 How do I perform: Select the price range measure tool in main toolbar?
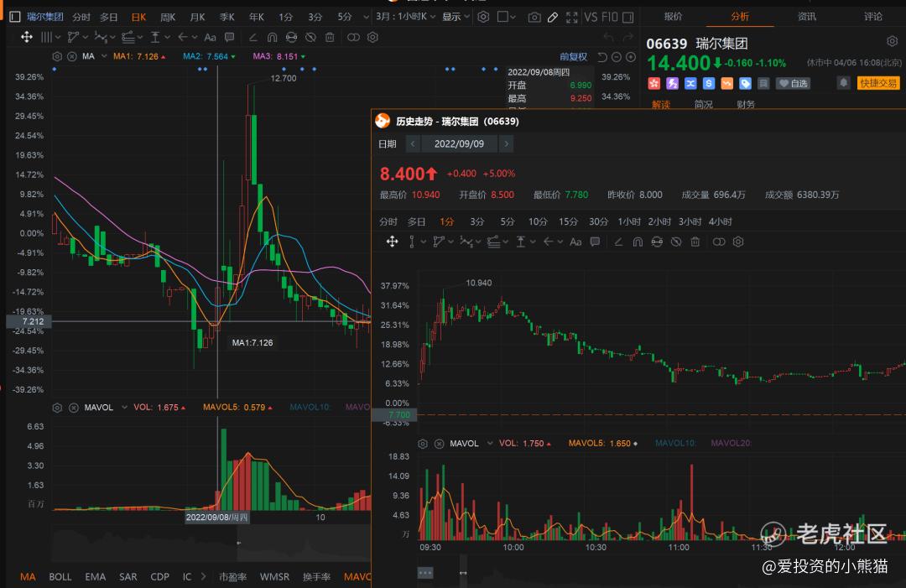coord(155,38)
